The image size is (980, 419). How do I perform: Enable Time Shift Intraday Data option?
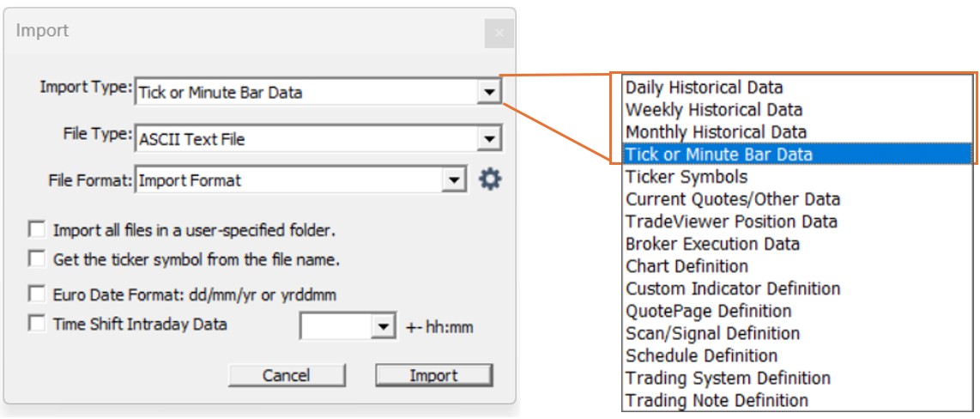tap(37, 325)
